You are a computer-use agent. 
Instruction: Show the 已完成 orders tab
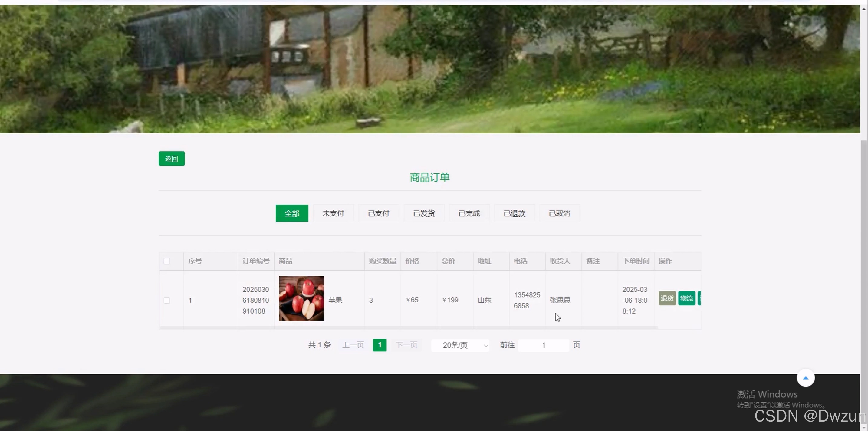[469, 213]
